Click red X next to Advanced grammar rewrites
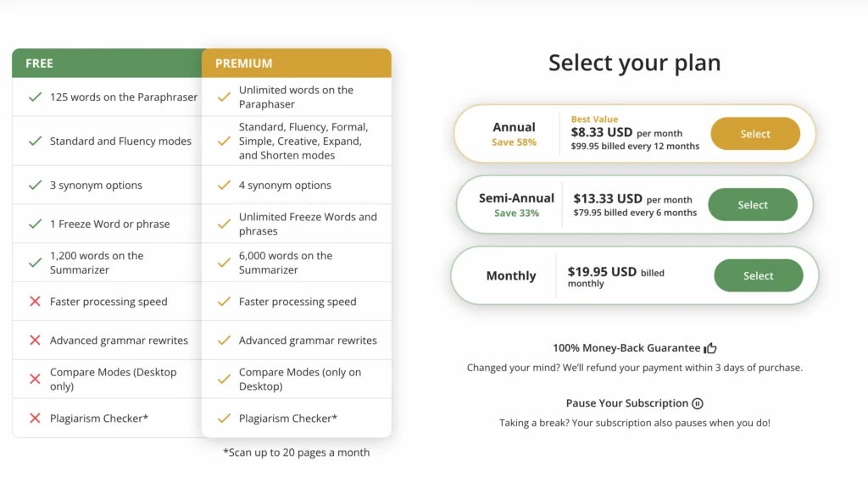This screenshot has height=477, width=868. click(35, 341)
